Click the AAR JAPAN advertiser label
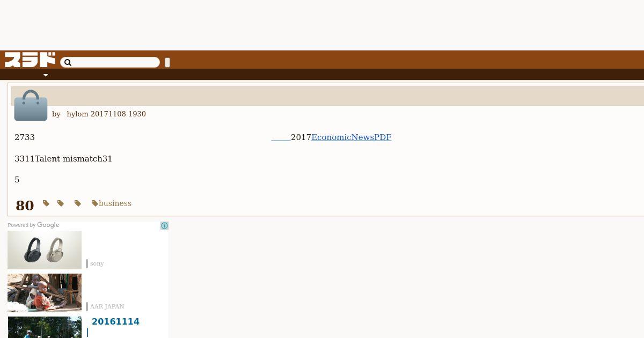This screenshot has height=338, width=644. [107, 306]
